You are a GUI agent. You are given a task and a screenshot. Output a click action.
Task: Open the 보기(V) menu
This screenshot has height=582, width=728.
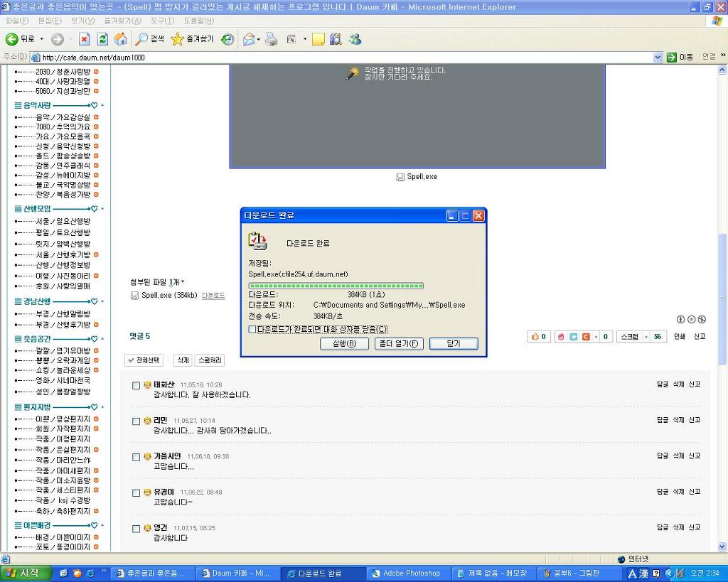point(82,21)
